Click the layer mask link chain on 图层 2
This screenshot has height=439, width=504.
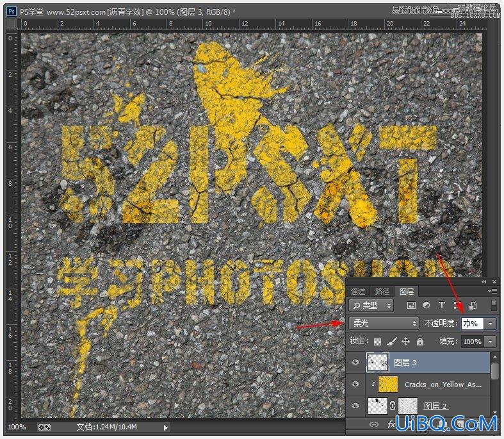click(392, 406)
